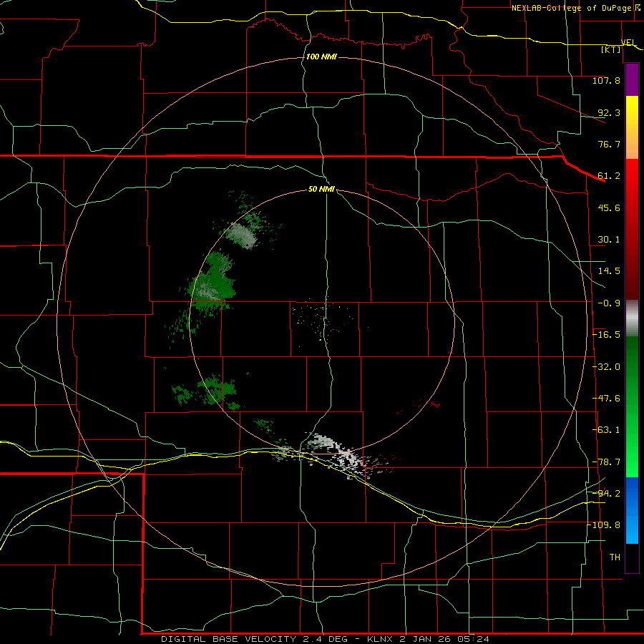The width and height of the screenshot is (644, 644).
Task: Click the 'DIGITAL BASE VELOCITY 2.4 DEG' product title
Action: pyautogui.click(x=254, y=639)
